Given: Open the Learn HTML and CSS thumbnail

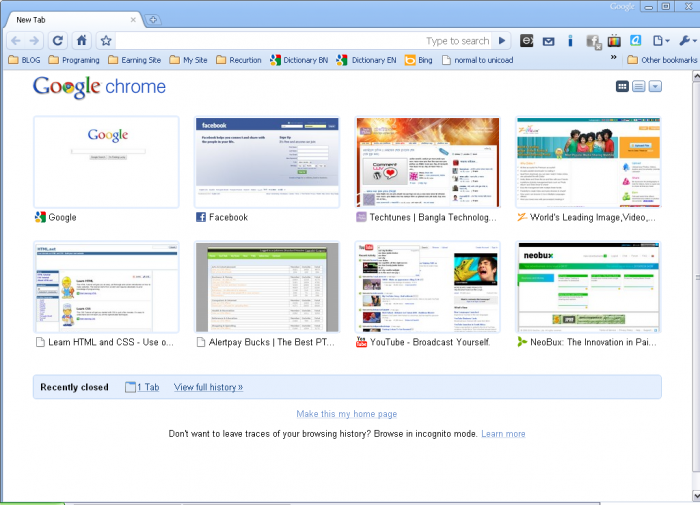Looking at the screenshot, I should pyautogui.click(x=106, y=287).
